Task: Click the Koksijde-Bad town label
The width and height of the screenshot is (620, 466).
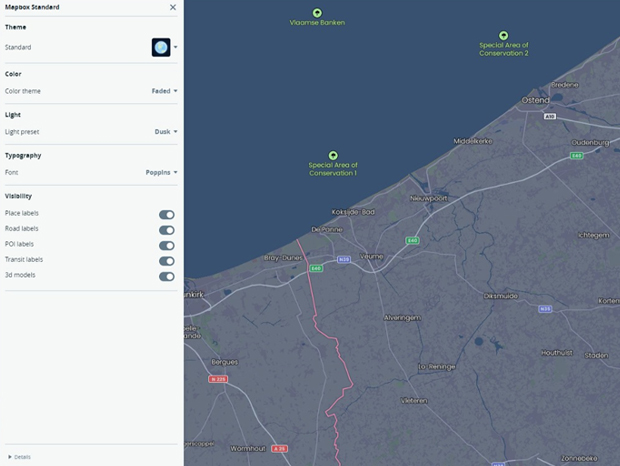Action: click(x=353, y=212)
